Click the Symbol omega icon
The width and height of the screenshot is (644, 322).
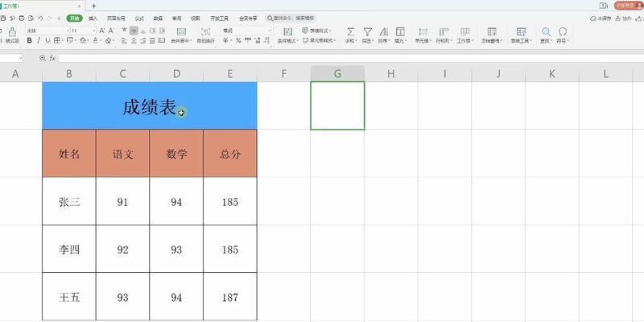coord(563,31)
